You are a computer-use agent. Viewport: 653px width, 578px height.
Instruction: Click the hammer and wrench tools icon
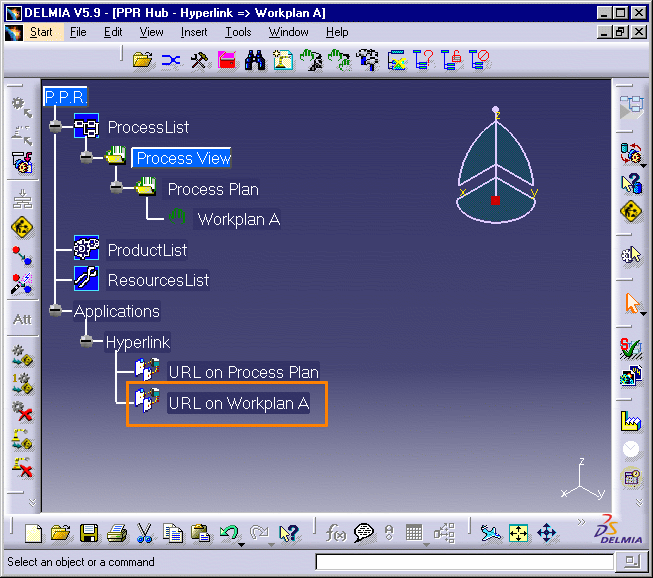pos(199,60)
